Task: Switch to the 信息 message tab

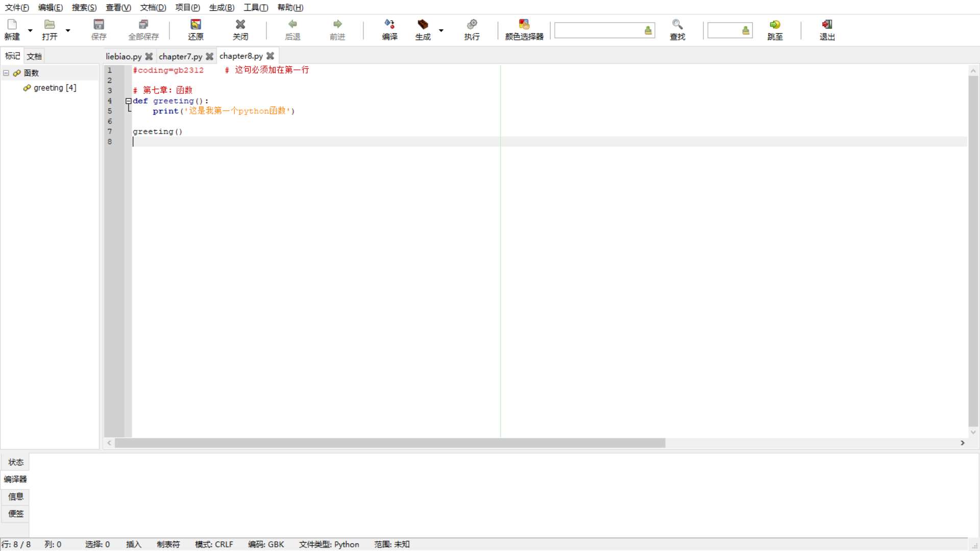Action: click(x=15, y=496)
